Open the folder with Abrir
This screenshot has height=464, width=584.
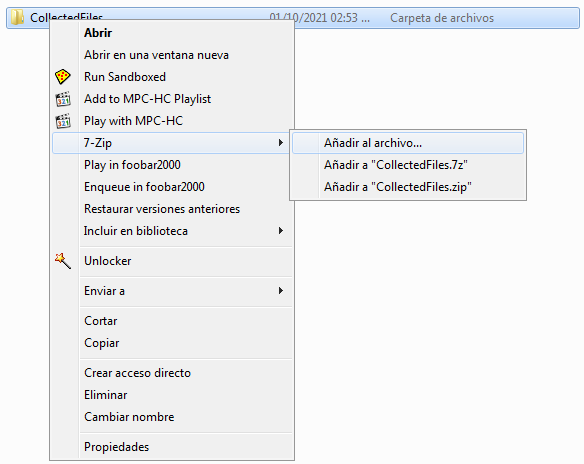tap(98, 33)
